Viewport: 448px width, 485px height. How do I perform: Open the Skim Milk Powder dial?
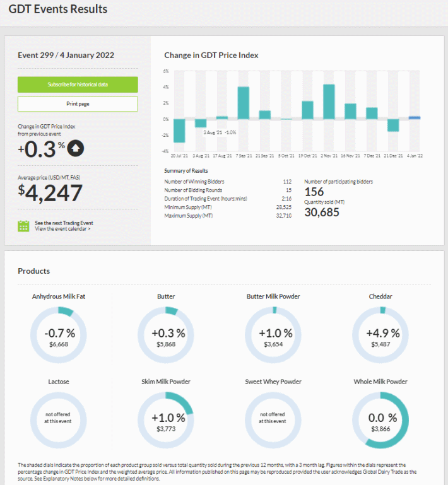(x=166, y=420)
